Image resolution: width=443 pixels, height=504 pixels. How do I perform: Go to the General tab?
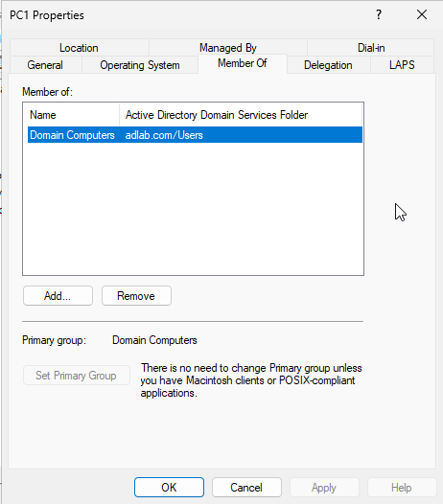(x=45, y=65)
